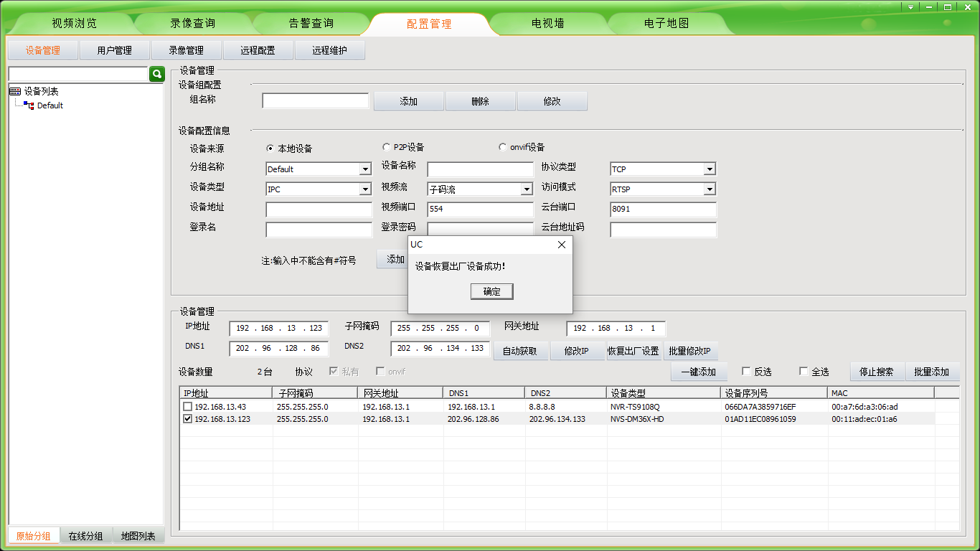
Task: Select the Default group node icon
Action: pos(29,105)
